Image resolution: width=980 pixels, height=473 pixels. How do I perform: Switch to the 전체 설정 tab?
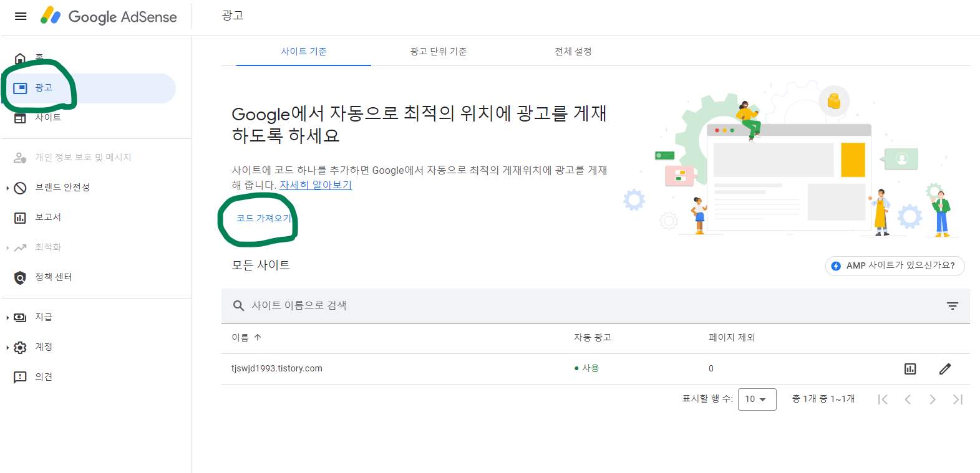click(573, 51)
